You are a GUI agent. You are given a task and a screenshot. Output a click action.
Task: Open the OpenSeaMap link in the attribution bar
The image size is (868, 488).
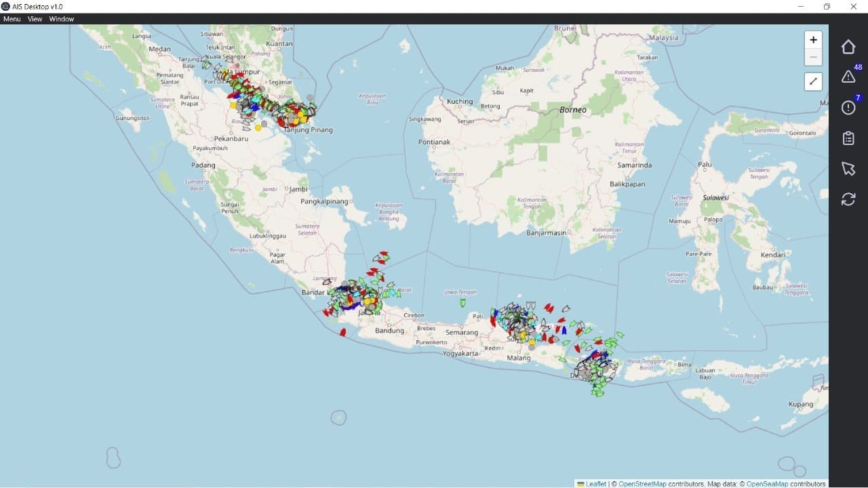(767, 484)
